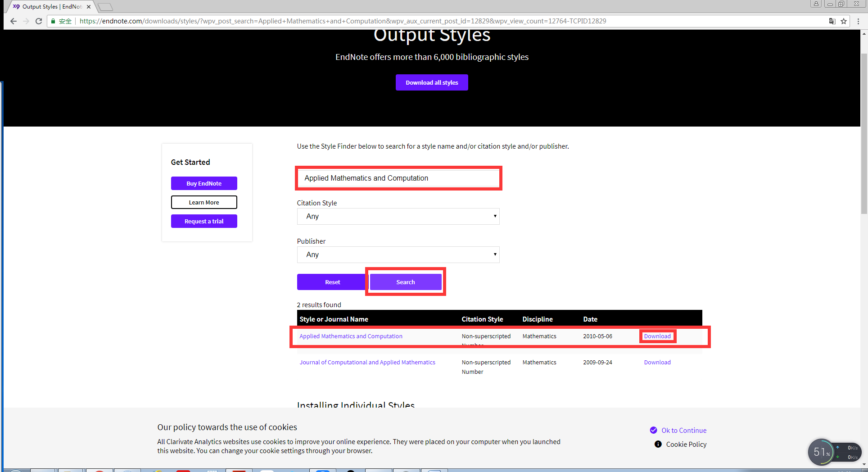This screenshot has height=472, width=868.
Task: Open a new browser tab
Action: [x=105, y=7]
